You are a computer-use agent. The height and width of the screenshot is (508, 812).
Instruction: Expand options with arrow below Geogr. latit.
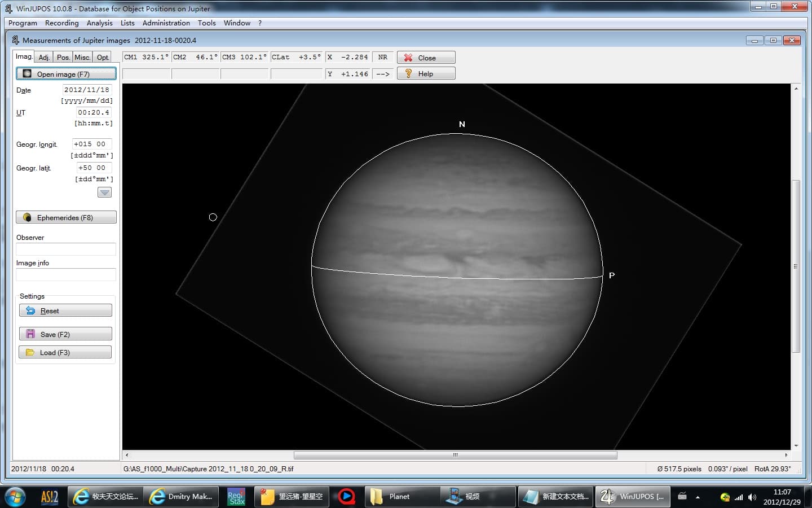(x=104, y=192)
